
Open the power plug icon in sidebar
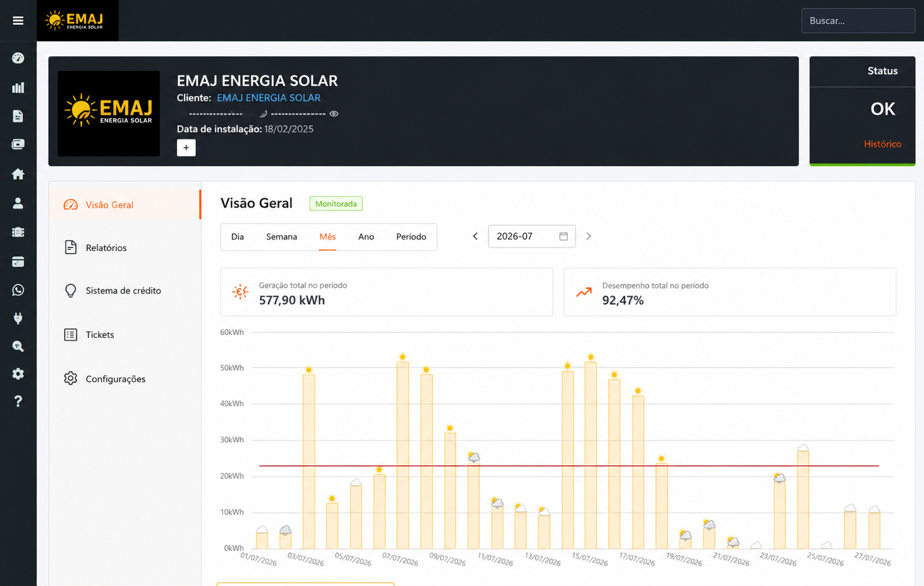[18, 318]
